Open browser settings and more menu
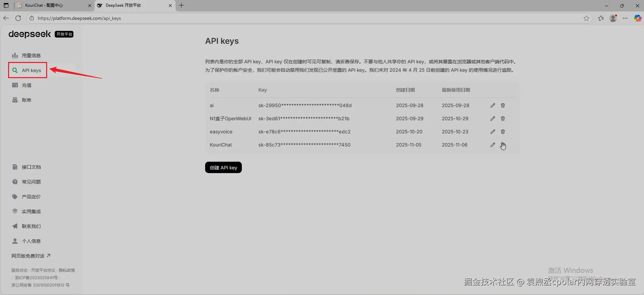Image resolution: width=644 pixels, height=295 pixels. coord(625,18)
